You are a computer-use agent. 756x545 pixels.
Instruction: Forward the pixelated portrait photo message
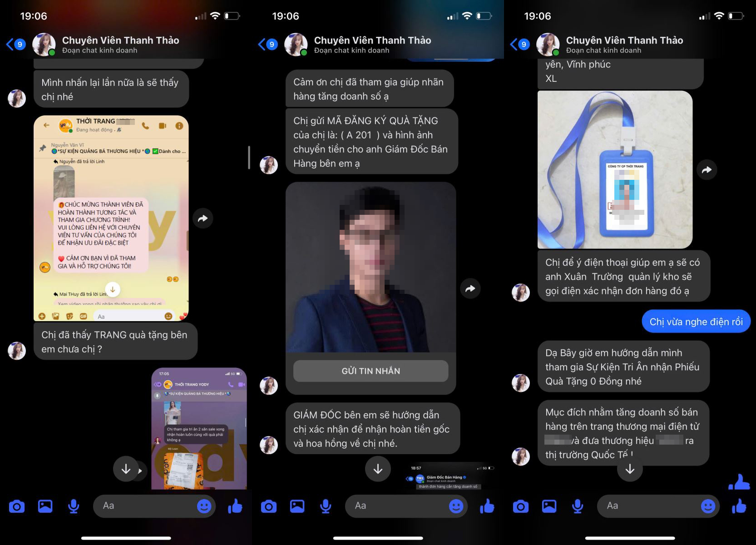tap(470, 288)
